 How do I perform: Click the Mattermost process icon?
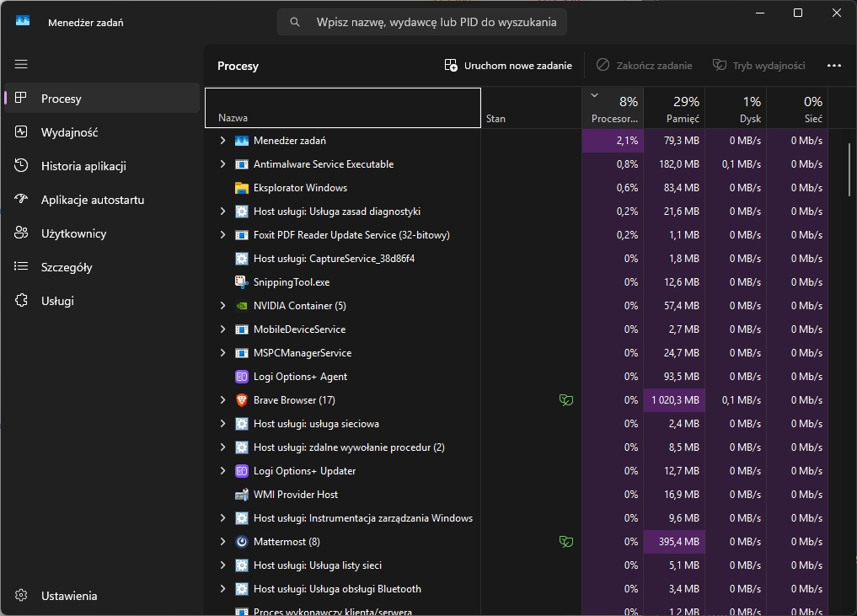click(x=242, y=542)
